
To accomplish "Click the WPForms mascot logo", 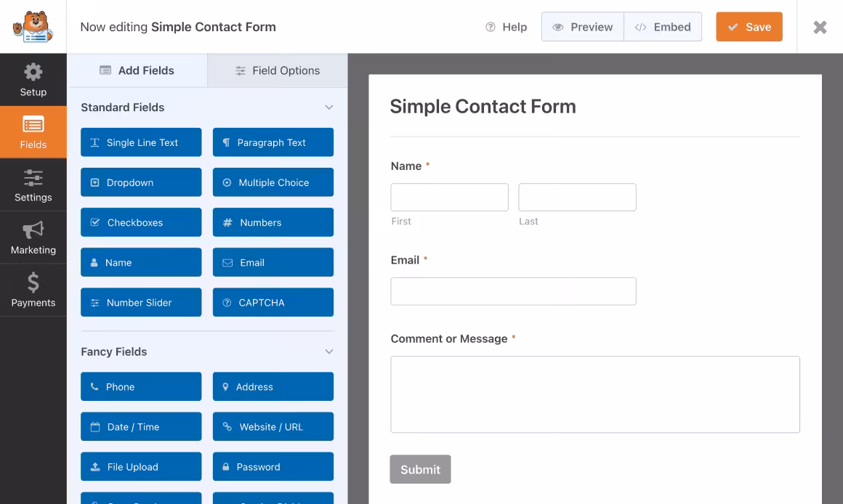I will (x=32, y=26).
